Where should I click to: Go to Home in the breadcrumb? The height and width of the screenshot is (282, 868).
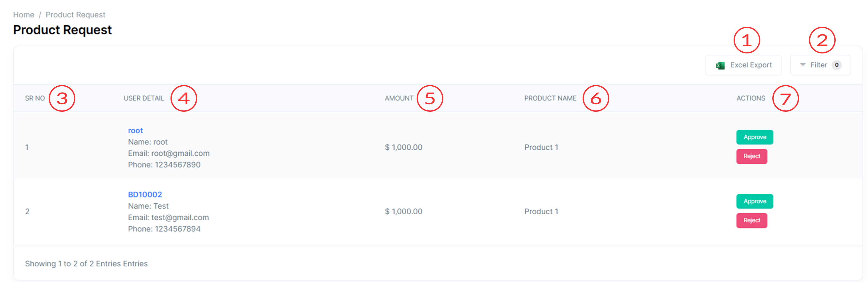24,15
